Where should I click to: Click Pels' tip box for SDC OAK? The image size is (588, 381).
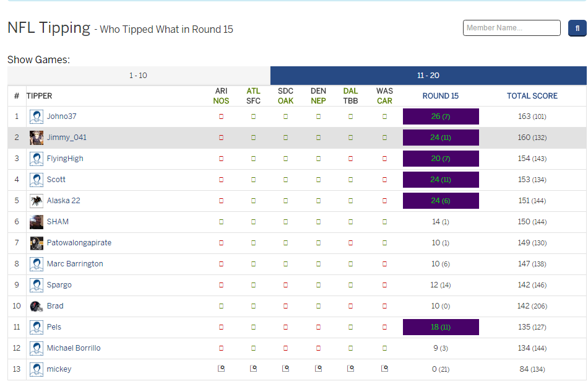coord(285,327)
